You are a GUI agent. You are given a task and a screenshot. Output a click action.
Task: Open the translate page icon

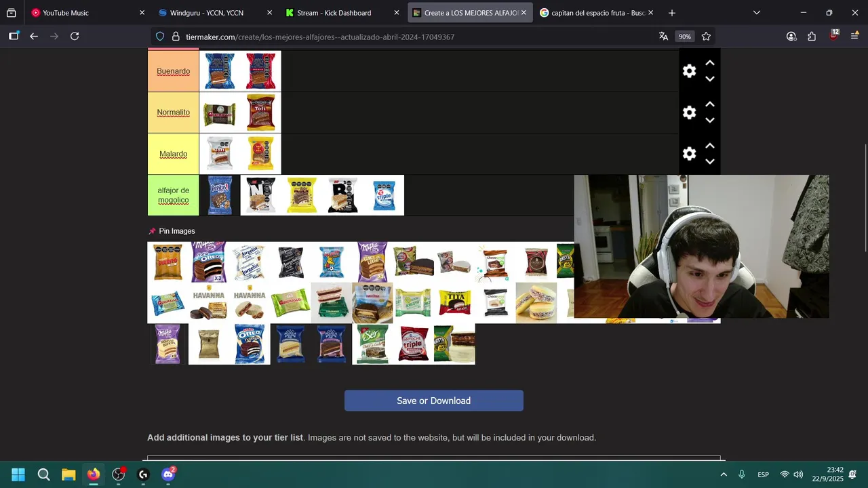click(663, 37)
